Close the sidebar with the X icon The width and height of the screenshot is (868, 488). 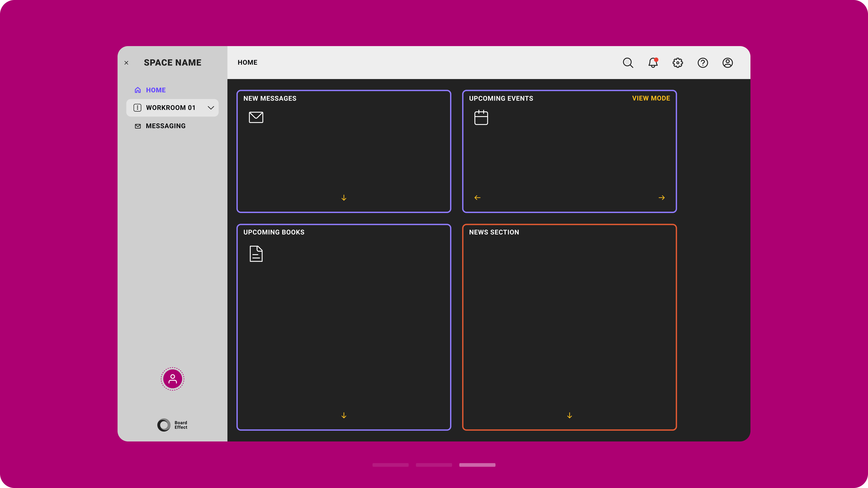[x=126, y=63]
